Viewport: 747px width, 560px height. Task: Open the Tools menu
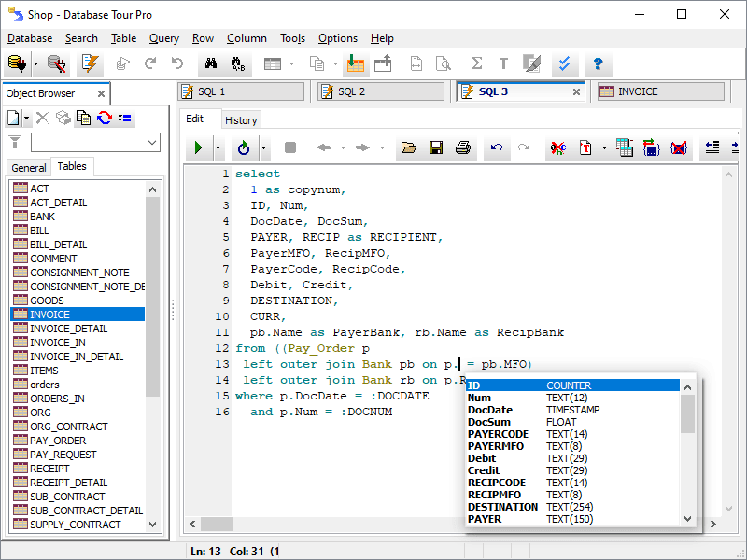pyautogui.click(x=292, y=38)
